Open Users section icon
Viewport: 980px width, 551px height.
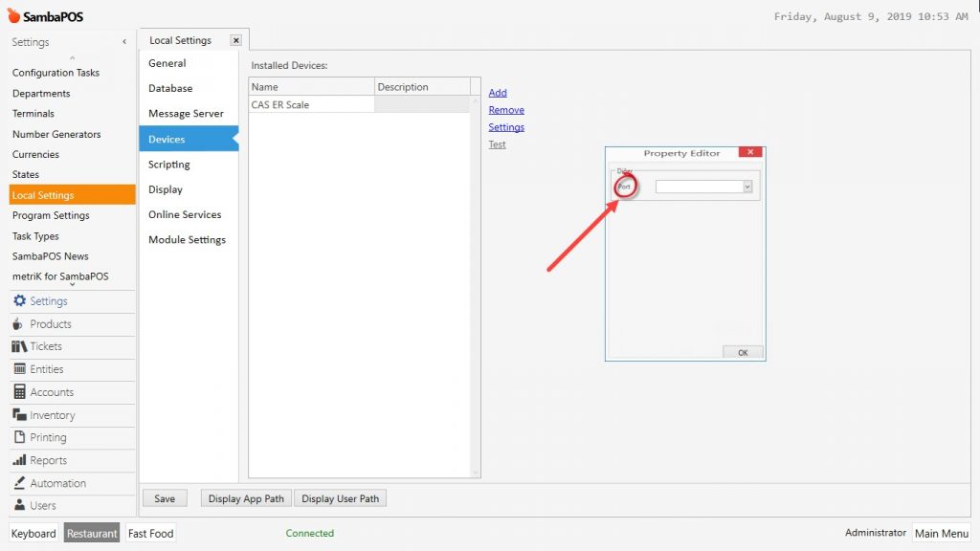(x=19, y=505)
